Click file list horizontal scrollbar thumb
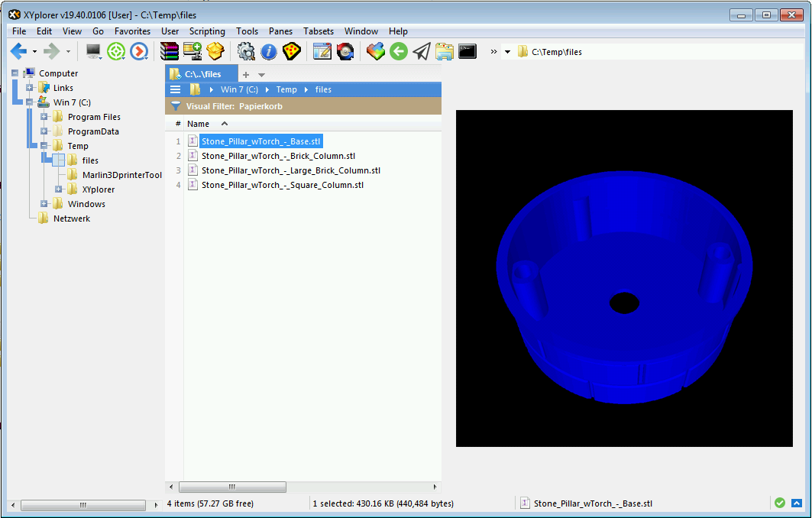The height and width of the screenshot is (518, 812). pos(232,487)
